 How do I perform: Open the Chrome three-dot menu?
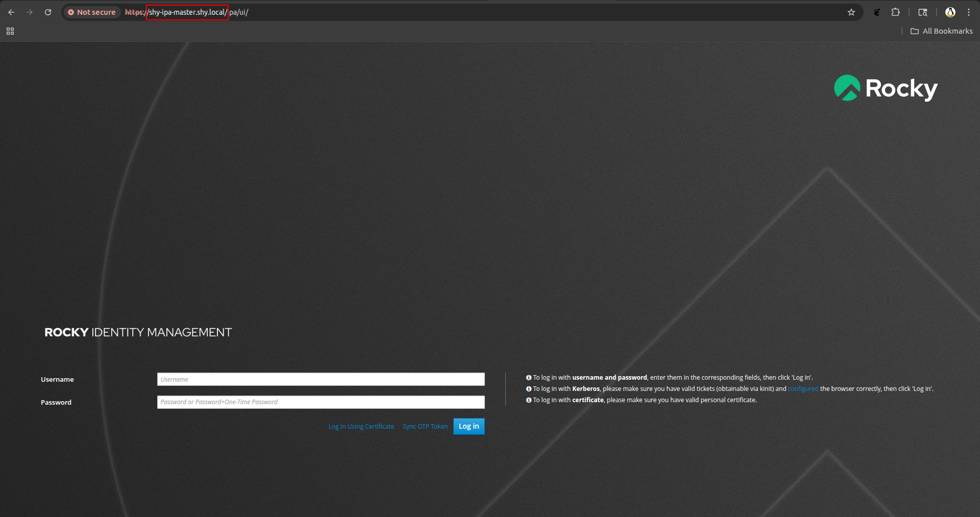tap(969, 12)
